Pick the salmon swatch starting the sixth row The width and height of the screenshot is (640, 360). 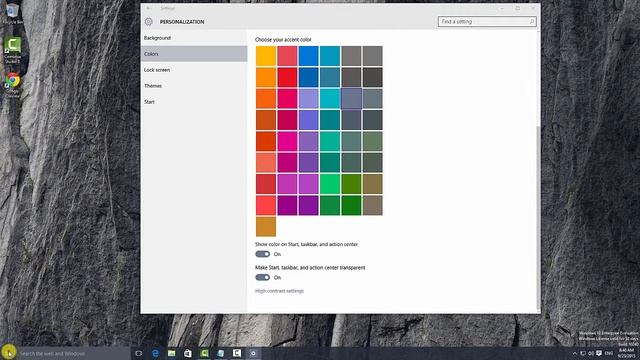266,162
